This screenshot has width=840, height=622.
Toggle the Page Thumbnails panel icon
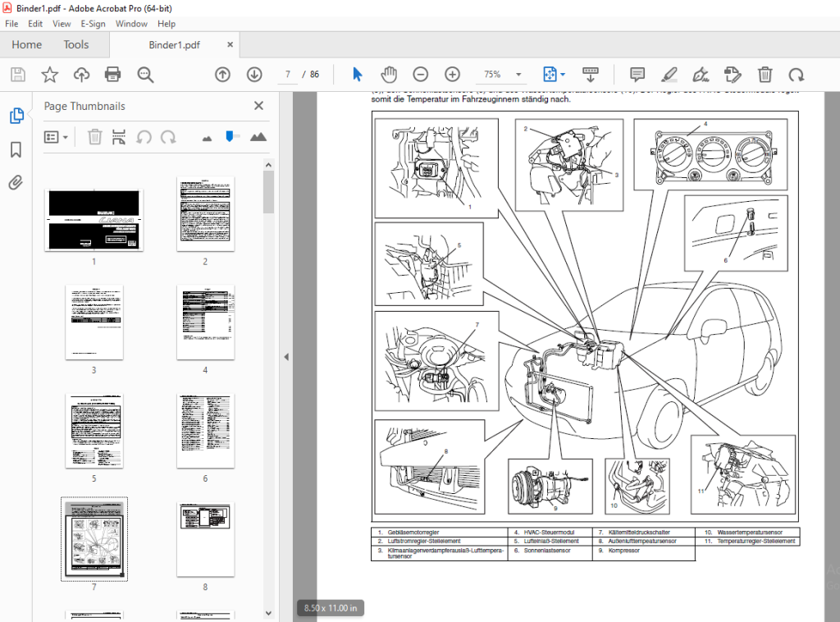[x=16, y=115]
